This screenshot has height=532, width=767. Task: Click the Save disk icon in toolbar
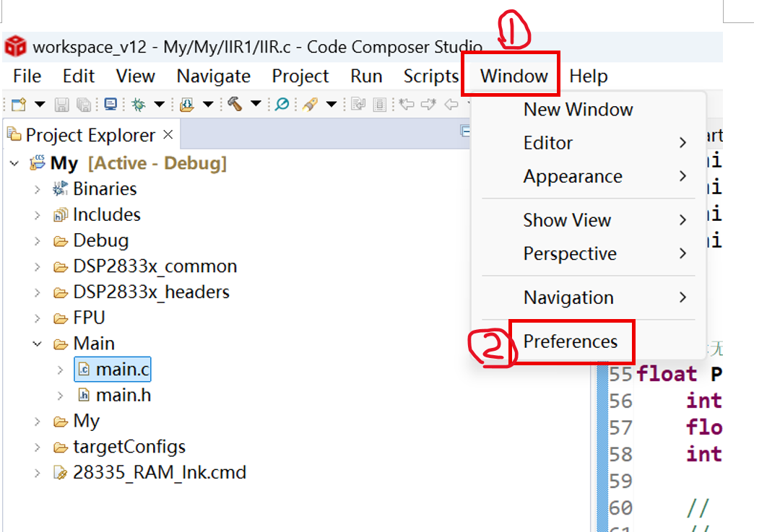pyautogui.click(x=62, y=105)
